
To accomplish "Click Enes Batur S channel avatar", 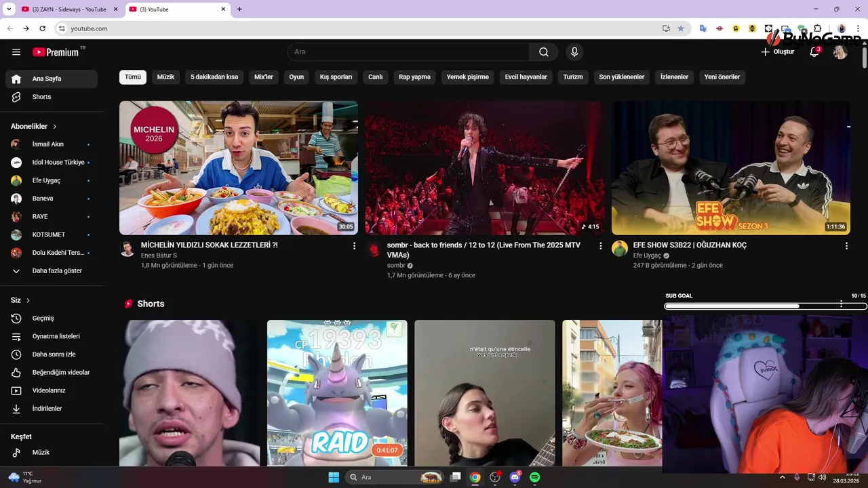I will 127,249.
